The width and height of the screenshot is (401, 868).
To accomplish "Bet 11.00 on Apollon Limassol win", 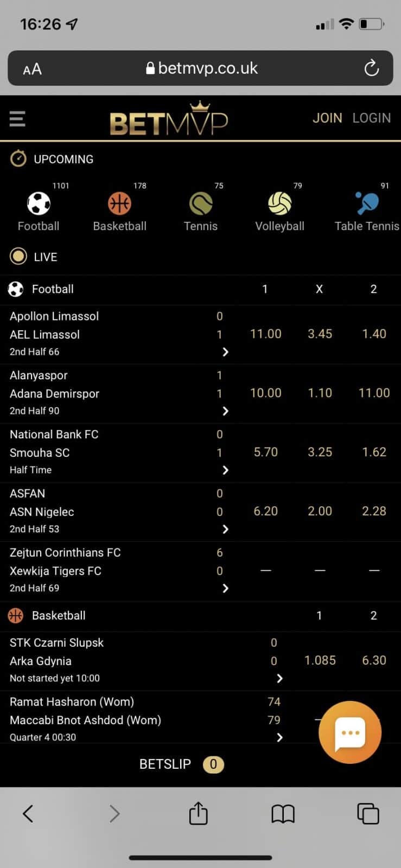I will [x=265, y=334].
